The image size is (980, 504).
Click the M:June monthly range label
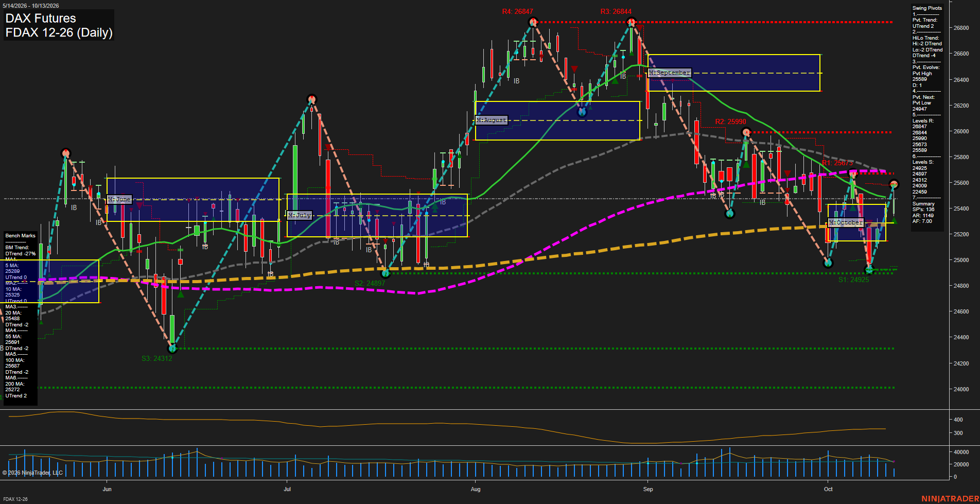point(119,199)
